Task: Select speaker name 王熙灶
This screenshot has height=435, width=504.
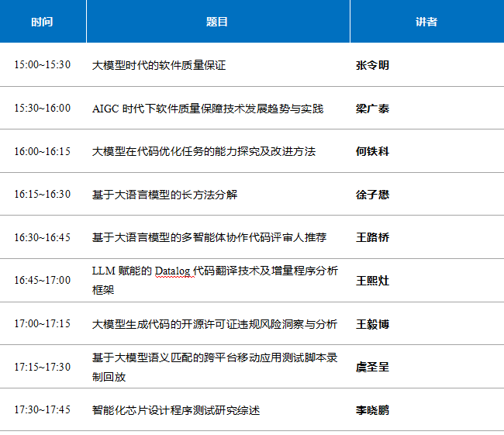Action: (x=372, y=280)
